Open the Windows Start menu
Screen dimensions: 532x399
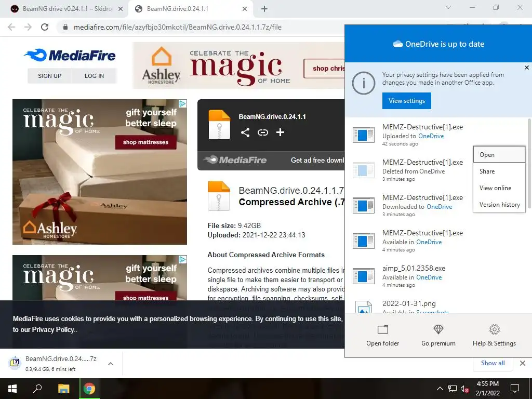tap(12, 389)
